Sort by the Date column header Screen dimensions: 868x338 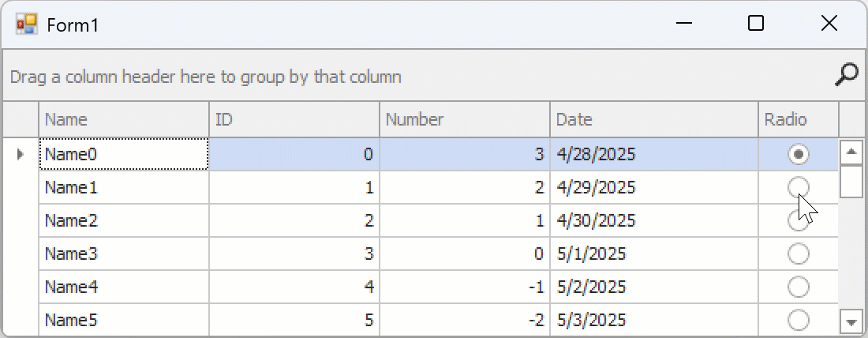[654, 119]
